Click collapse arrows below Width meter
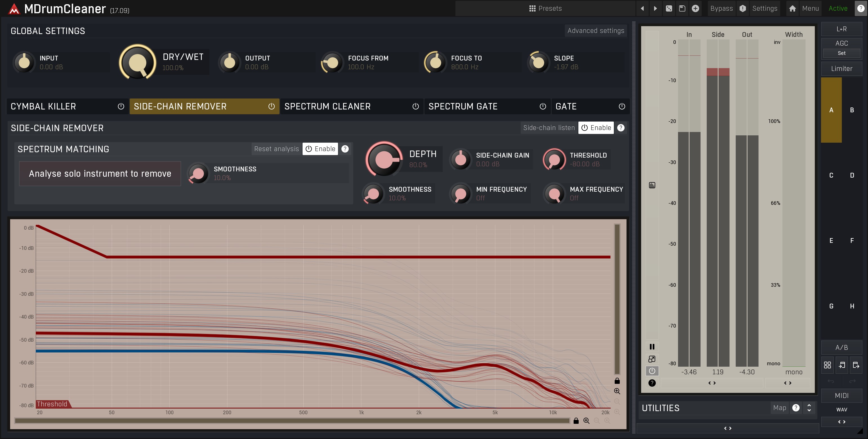This screenshot has height=439, width=868. point(788,383)
